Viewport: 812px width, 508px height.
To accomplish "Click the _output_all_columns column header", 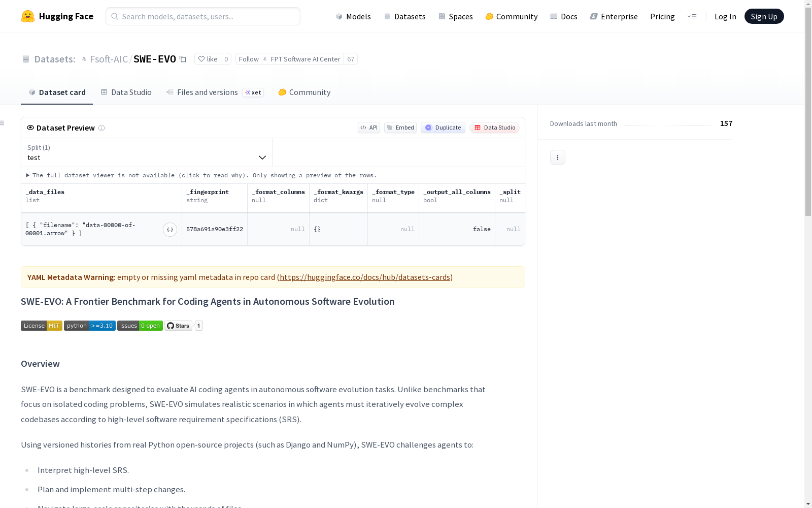I will tap(457, 198).
